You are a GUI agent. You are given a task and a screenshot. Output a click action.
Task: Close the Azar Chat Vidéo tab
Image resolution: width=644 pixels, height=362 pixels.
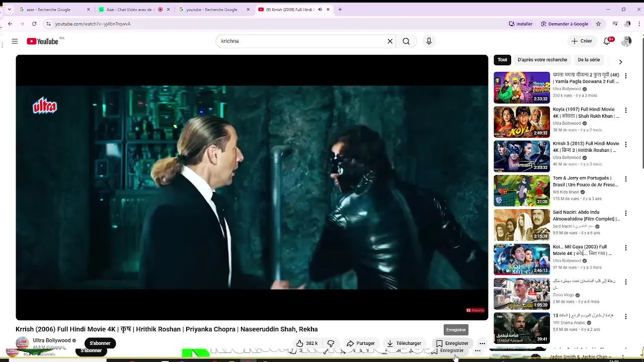pos(169,10)
